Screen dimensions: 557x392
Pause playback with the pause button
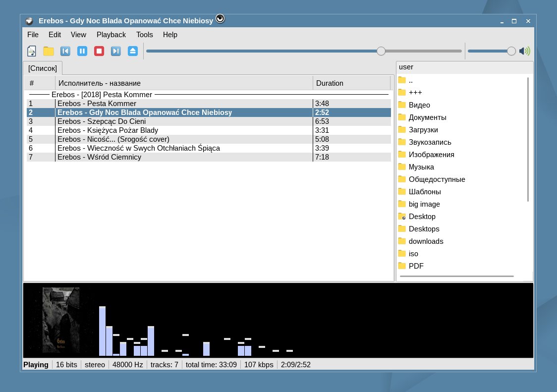(82, 51)
